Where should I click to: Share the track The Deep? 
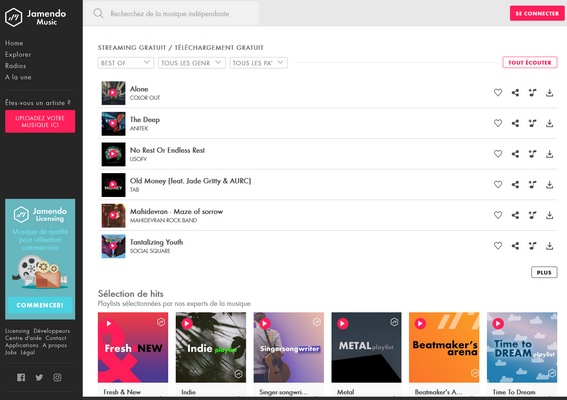(x=515, y=123)
